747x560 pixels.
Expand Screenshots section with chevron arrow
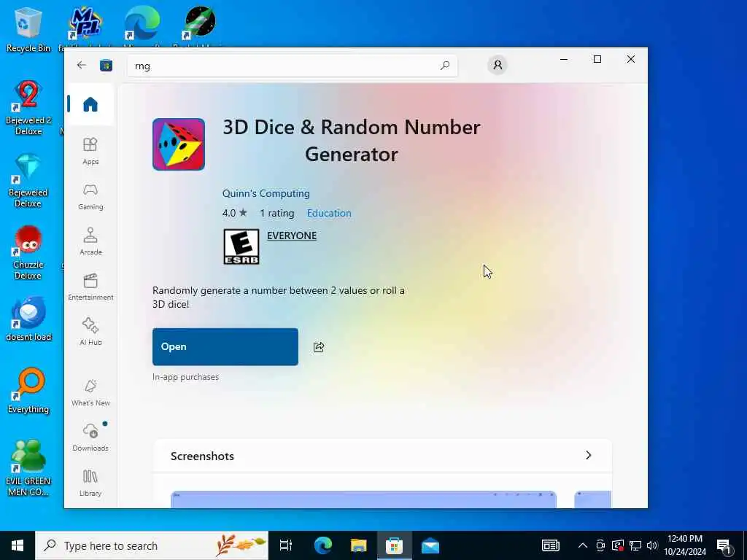tap(589, 455)
